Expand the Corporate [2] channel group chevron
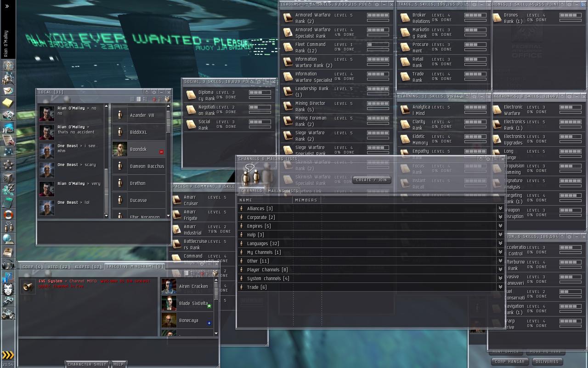 point(500,217)
